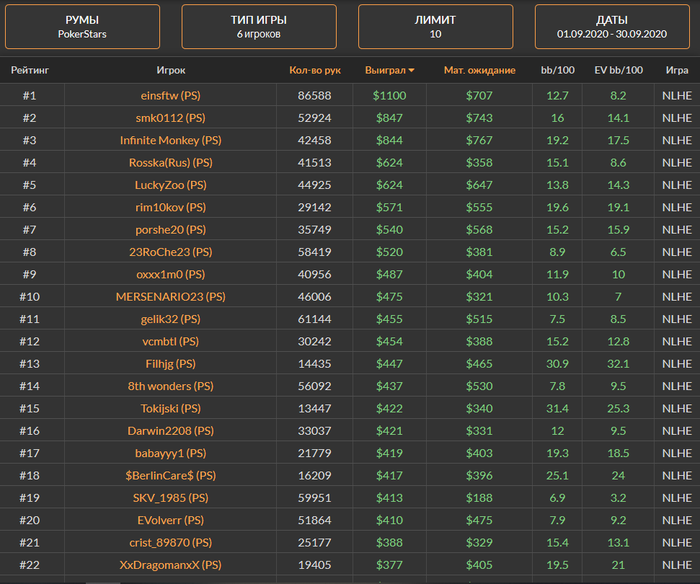Open the ДАТЫ date range filter
The image size is (700, 584).
click(612, 27)
